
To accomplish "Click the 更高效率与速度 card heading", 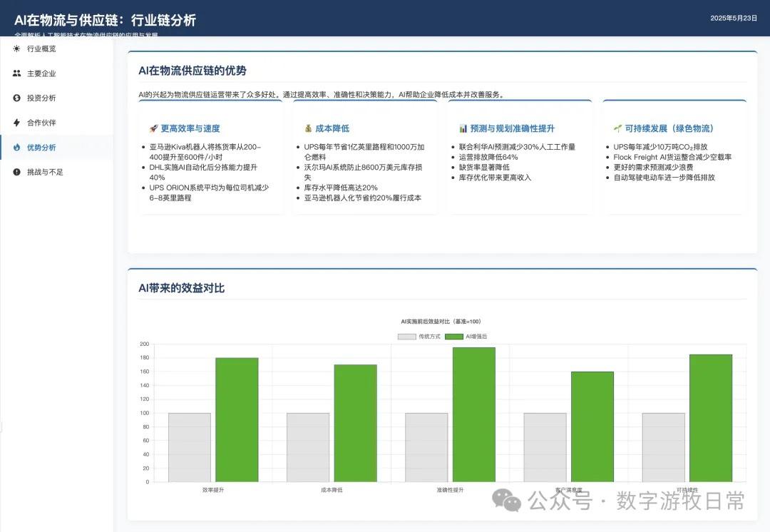I will pyautogui.click(x=190, y=129).
